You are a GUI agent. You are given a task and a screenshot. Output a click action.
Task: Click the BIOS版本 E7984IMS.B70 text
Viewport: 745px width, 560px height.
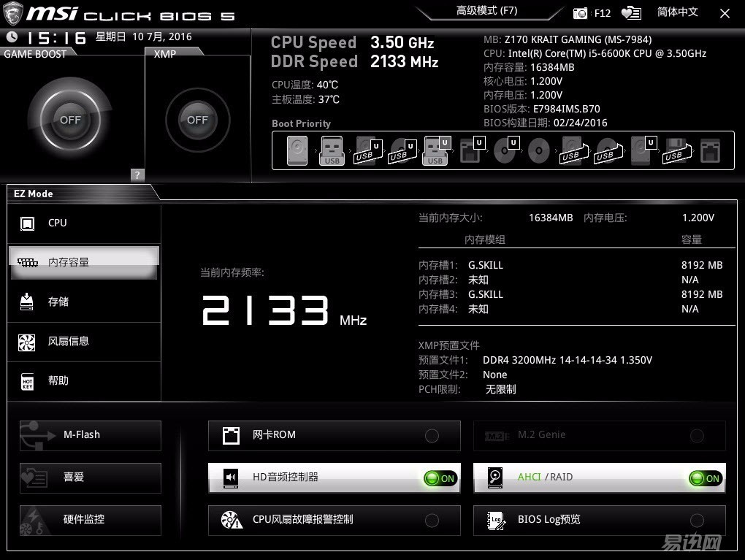(x=542, y=109)
